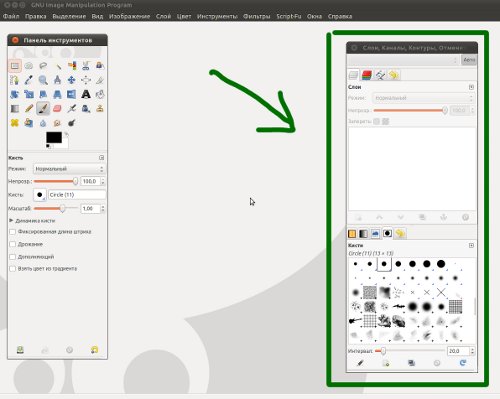Select the Crop tool
The height and width of the screenshot is (399, 500).
pyautogui.click(x=100, y=80)
